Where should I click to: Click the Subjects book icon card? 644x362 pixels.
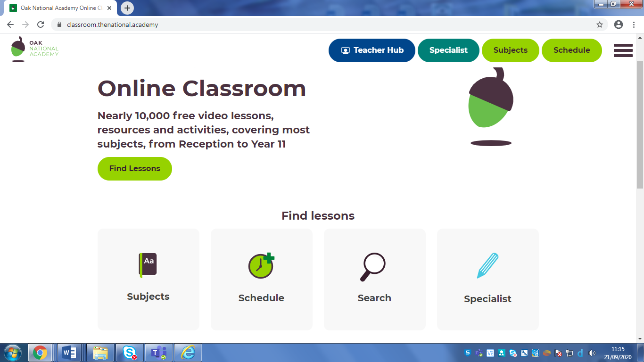148,265
